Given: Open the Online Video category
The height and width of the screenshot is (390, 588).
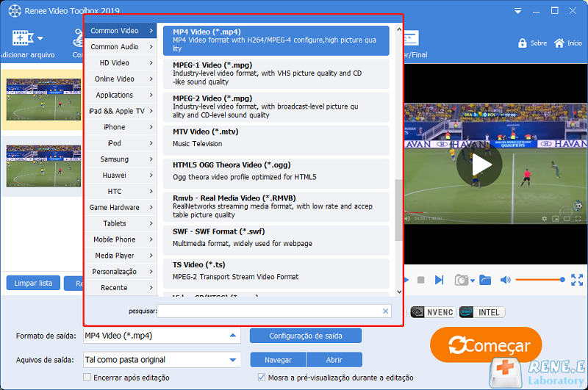Looking at the screenshot, I should tap(121, 79).
